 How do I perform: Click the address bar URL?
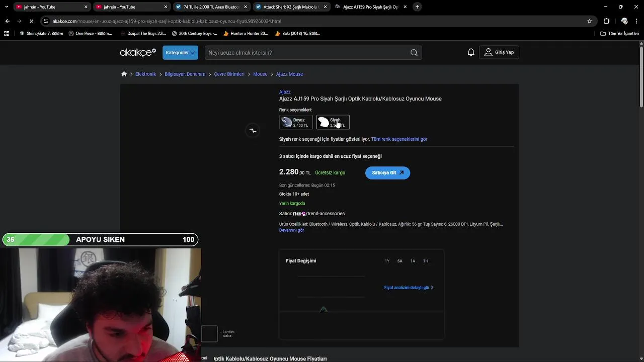[x=167, y=21]
